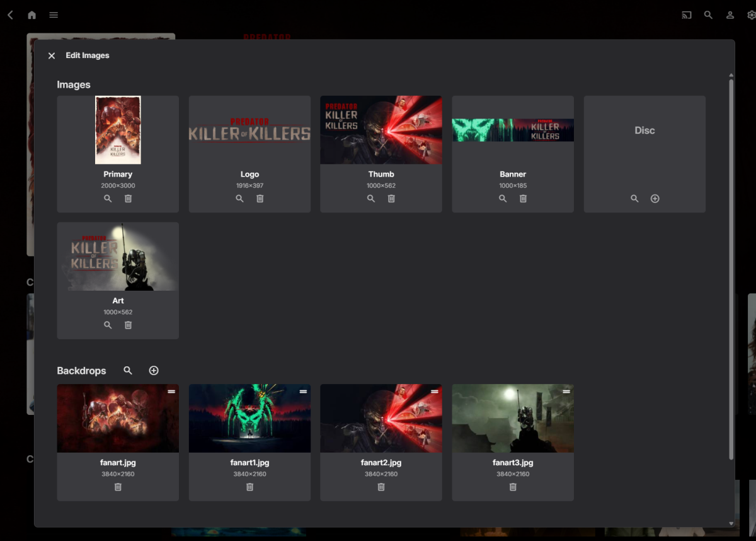Delete the Thumb image
Viewport: 756px width, 541px height.
(391, 199)
